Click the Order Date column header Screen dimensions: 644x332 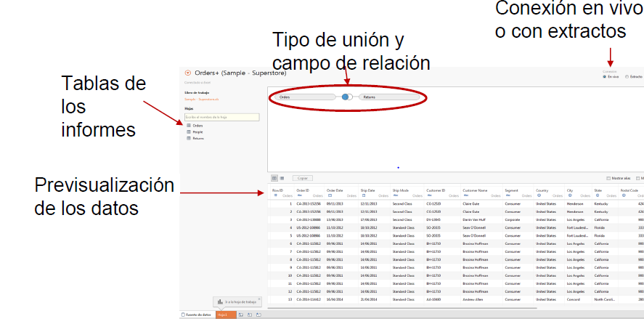pos(334,190)
